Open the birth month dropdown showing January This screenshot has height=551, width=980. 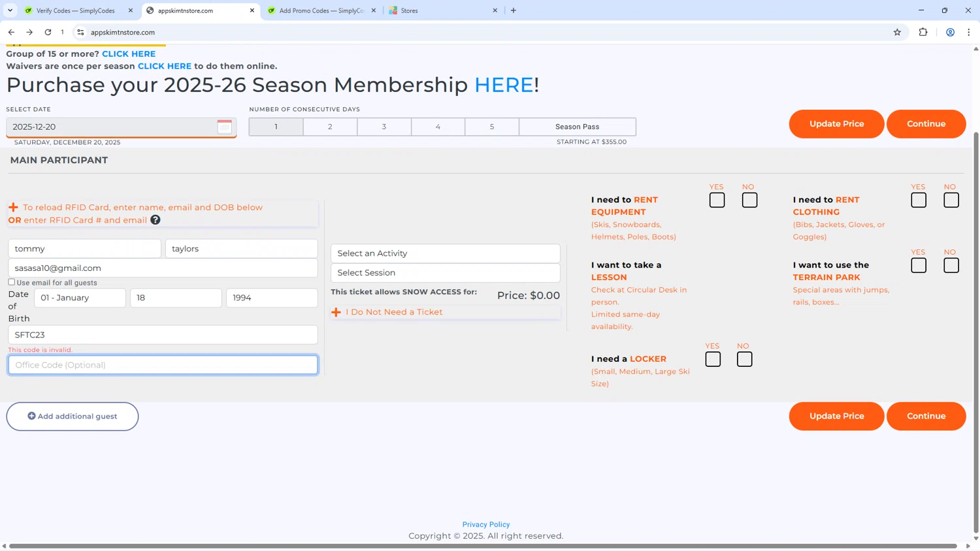coord(80,298)
